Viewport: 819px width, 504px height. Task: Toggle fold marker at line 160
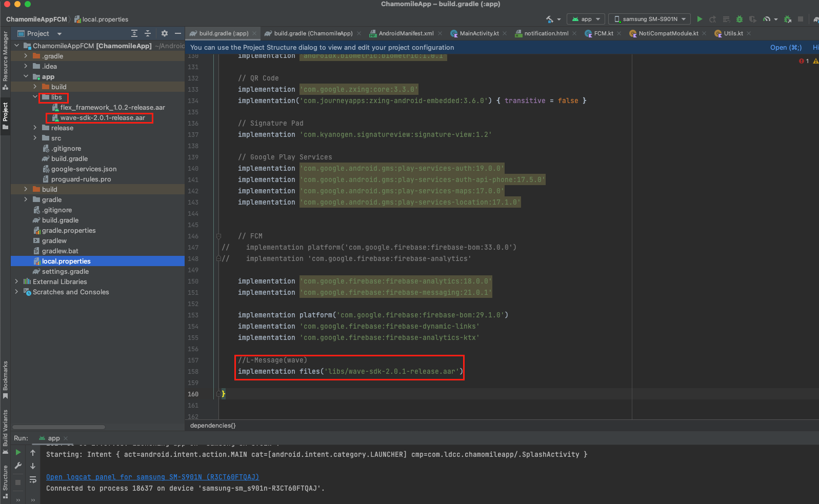[218, 394]
